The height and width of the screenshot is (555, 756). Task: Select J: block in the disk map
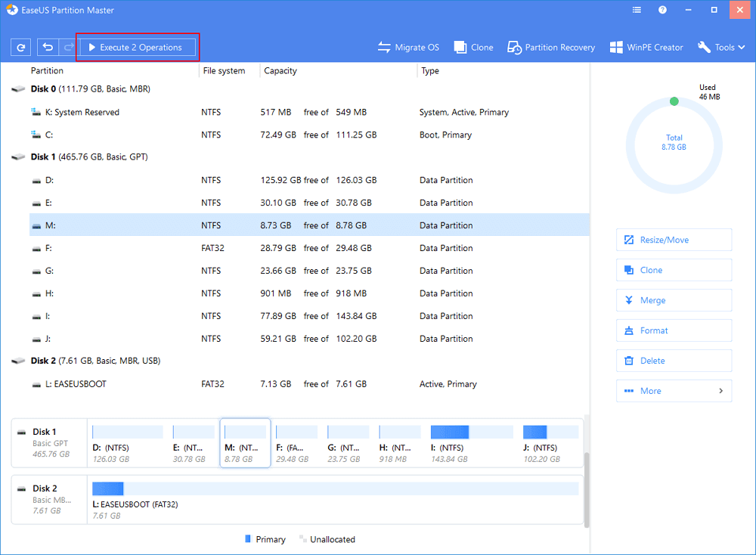tap(550, 444)
